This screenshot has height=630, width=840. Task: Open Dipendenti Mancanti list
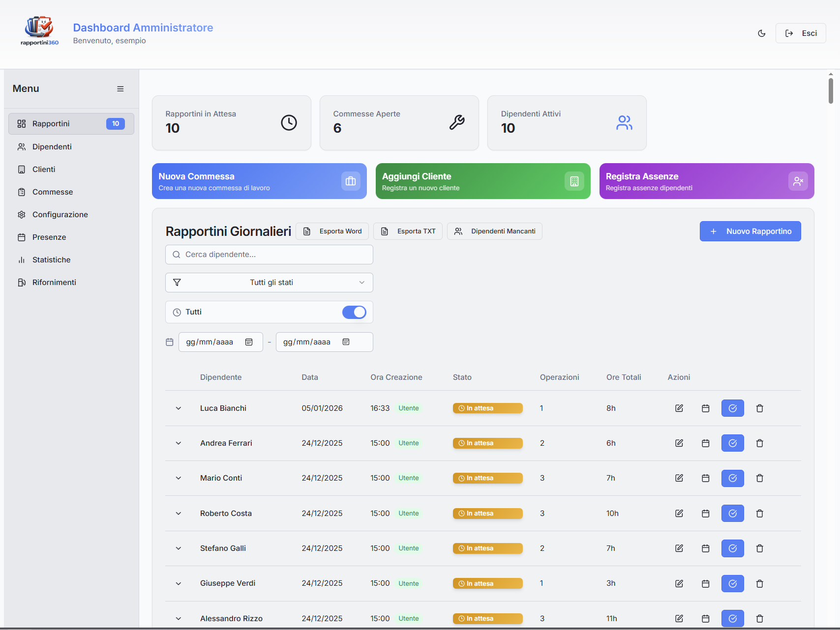[x=495, y=231]
